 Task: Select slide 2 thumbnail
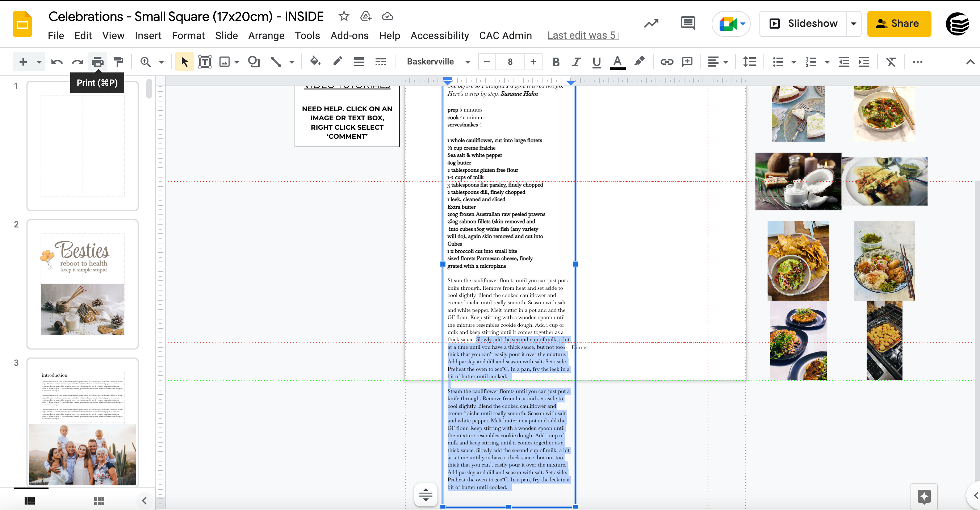click(82, 285)
